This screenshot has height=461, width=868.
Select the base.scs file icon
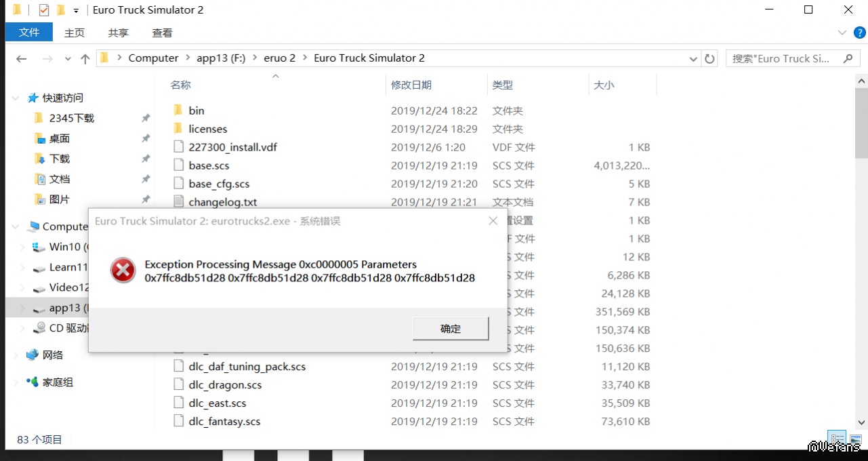(178, 165)
